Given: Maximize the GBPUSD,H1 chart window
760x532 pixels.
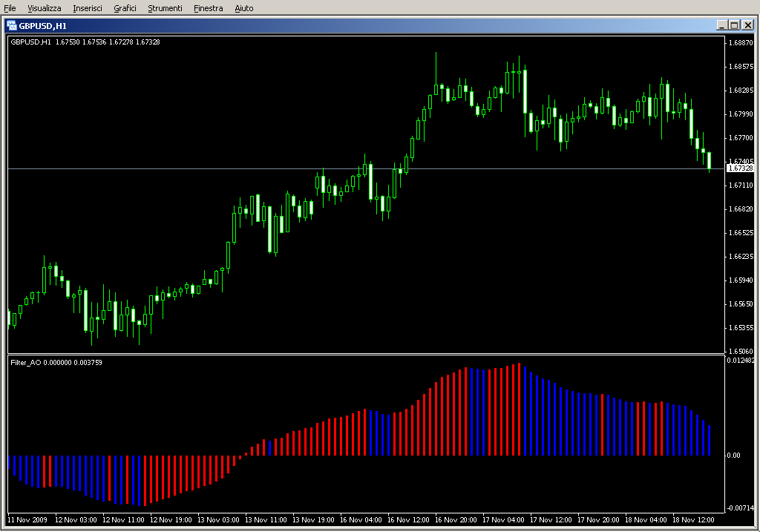Looking at the screenshot, I should coord(734,25).
